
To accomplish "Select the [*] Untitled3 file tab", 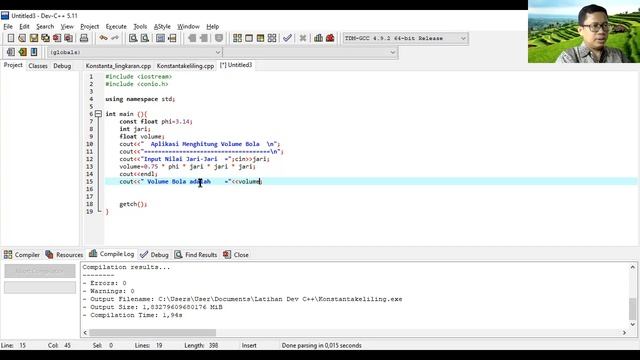I will [236, 65].
